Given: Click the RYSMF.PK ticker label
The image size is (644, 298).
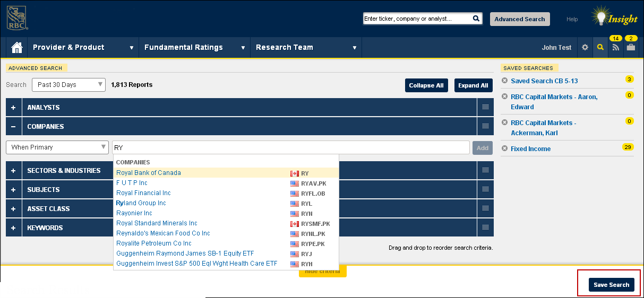Looking at the screenshot, I should (x=315, y=224).
